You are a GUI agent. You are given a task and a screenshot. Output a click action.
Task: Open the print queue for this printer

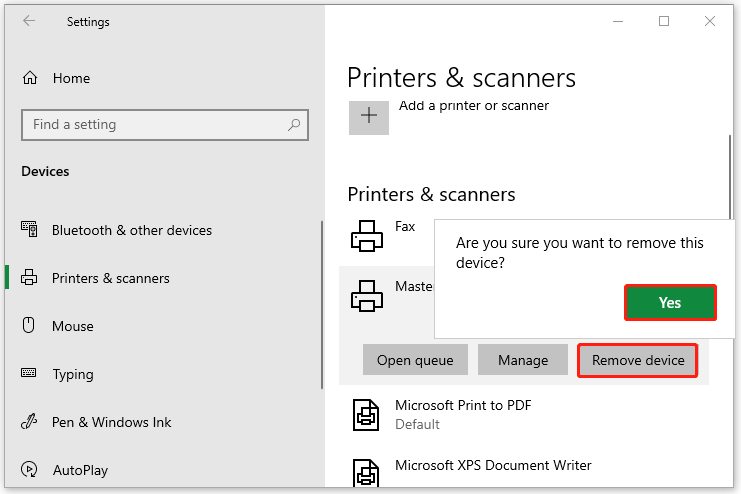[415, 360]
